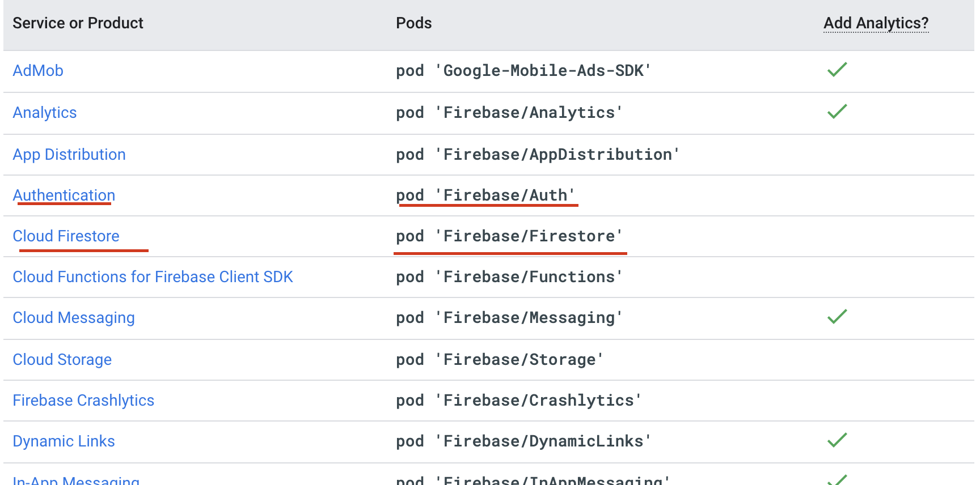Select the pod 'Firebase/AppDistribution' text
Viewport: 980px width, 485px height.
[x=538, y=155]
